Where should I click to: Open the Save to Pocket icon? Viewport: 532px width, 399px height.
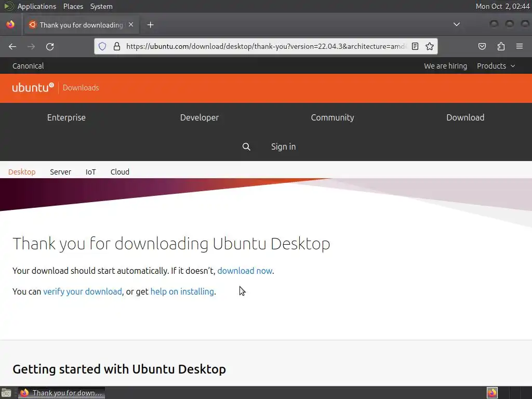(482, 46)
